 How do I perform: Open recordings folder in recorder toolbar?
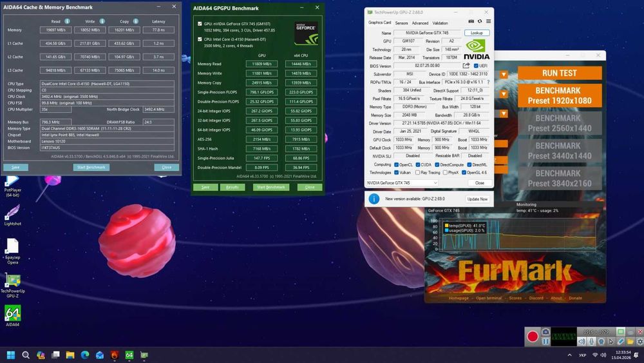point(630,342)
